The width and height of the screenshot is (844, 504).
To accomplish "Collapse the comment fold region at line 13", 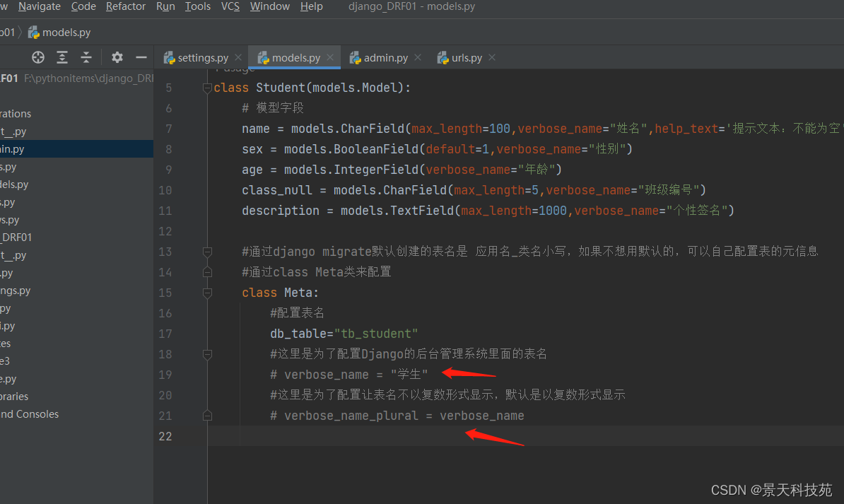I will pos(206,251).
